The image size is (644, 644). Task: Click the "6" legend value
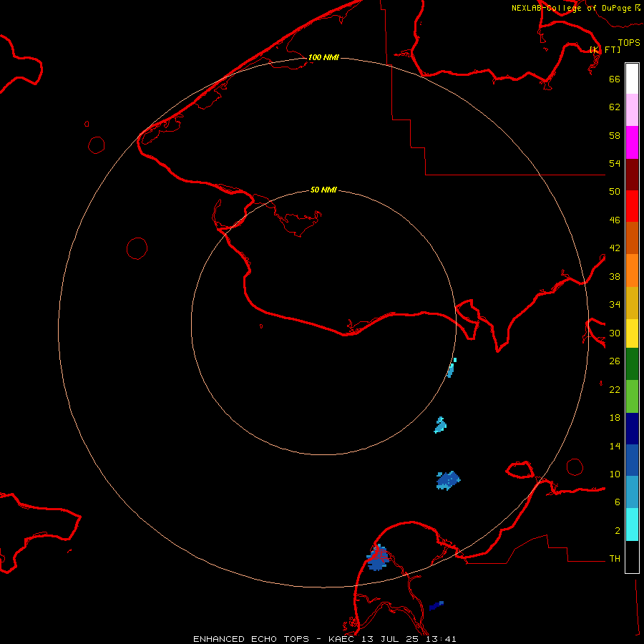(618, 502)
